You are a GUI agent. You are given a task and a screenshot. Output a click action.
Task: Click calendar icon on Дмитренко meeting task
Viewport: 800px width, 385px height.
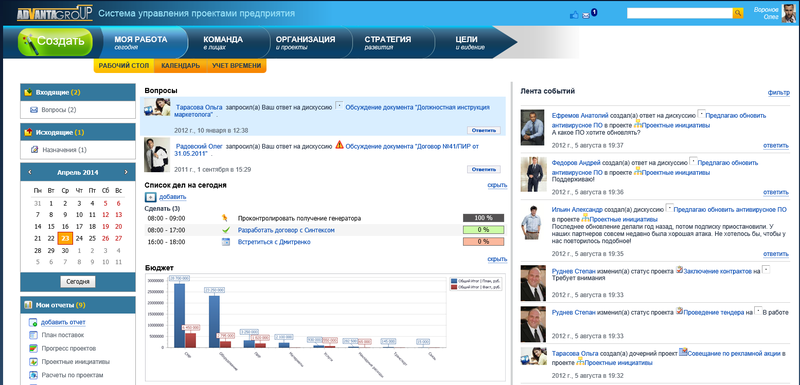pos(226,242)
